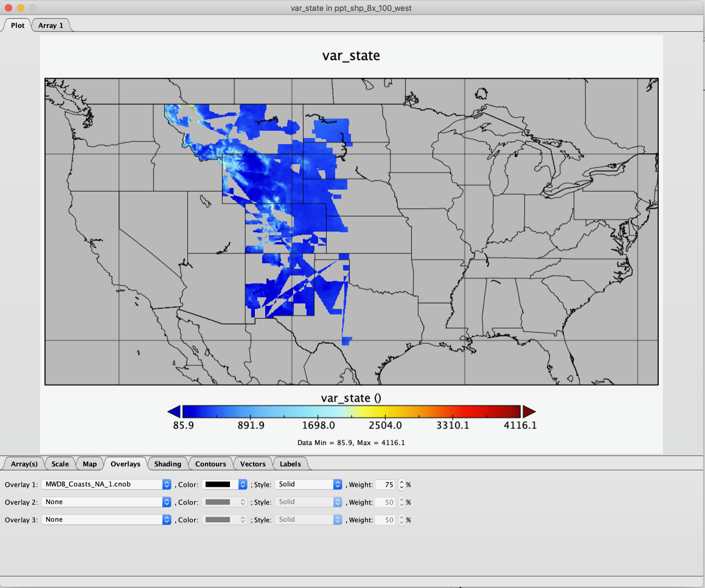Screen dimensions: 705x588
Task: Click the yellow minimize window button
Action: pyautogui.click(x=21, y=8)
